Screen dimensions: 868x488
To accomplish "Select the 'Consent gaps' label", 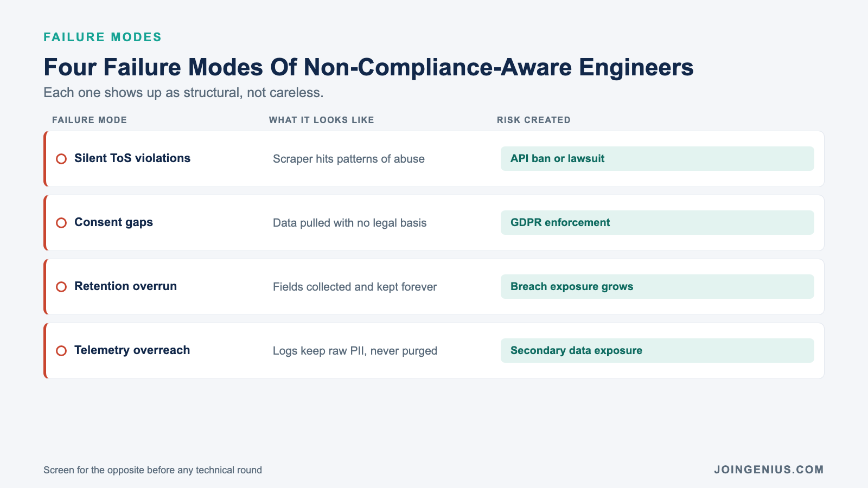I will coord(113,222).
